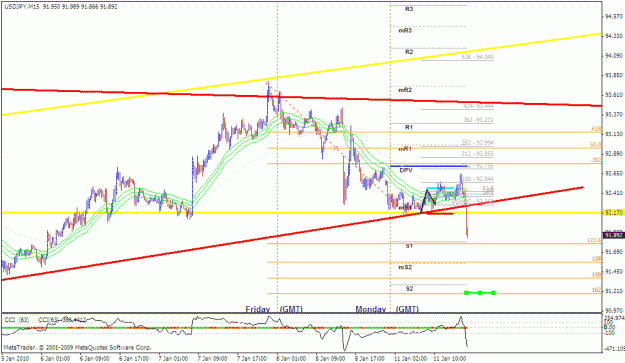Select the .618 retracement label at right edge

point(596,129)
